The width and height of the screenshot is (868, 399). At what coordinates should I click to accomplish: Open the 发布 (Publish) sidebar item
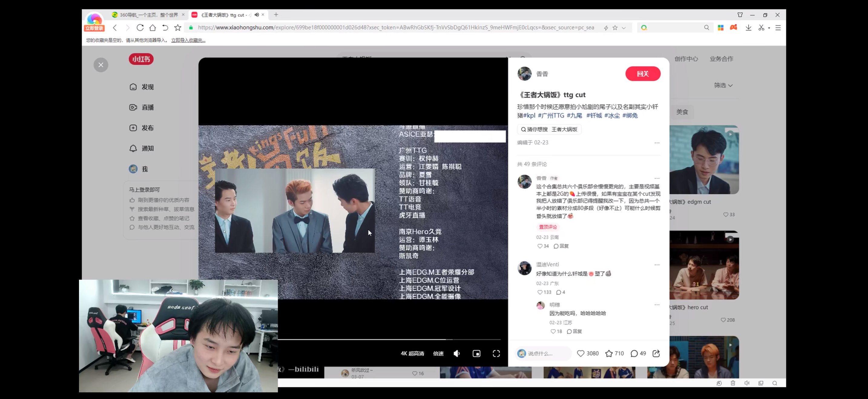point(142,128)
